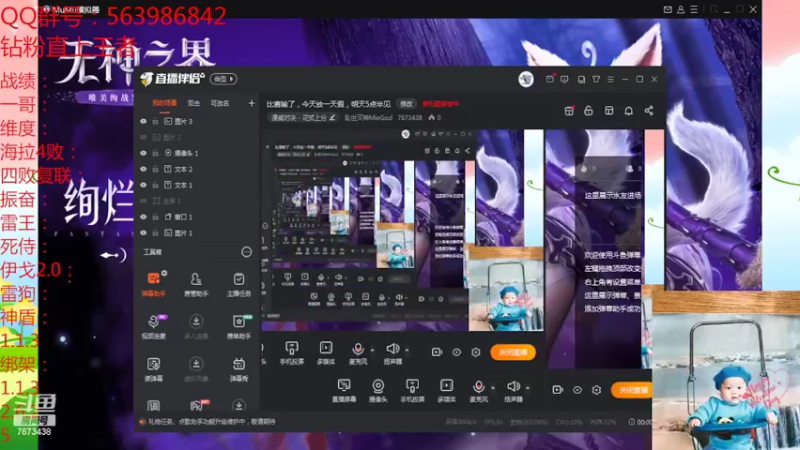Click the 礼物任务 notice in status bar
Image resolution: width=800 pixels, height=450 pixels.
(208, 422)
